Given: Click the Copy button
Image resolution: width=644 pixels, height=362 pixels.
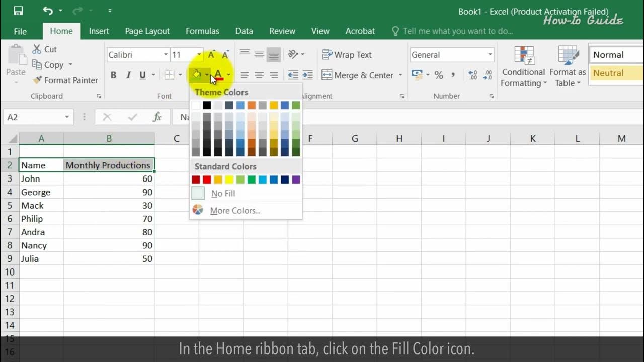Looking at the screenshot, I should (48, 65).
